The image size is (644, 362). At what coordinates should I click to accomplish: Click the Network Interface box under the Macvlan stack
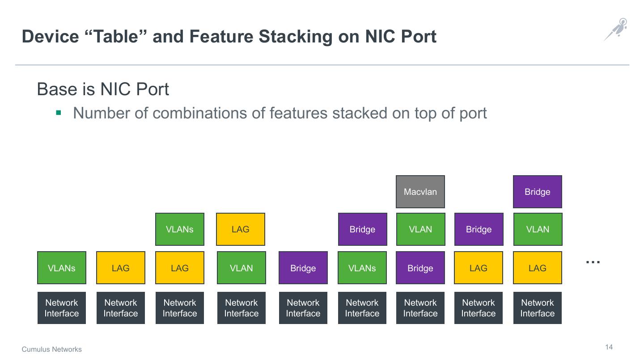420,308
